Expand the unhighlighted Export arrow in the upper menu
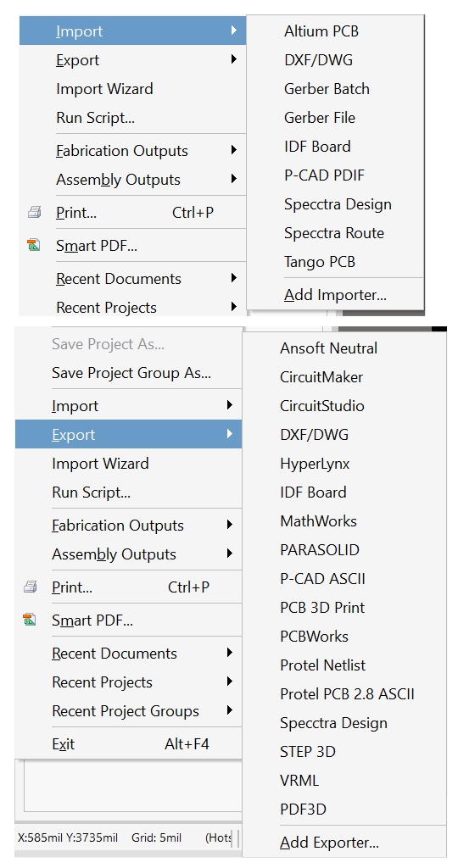Image resolution: width=458 pixels, height=868 pixels. 234,59
